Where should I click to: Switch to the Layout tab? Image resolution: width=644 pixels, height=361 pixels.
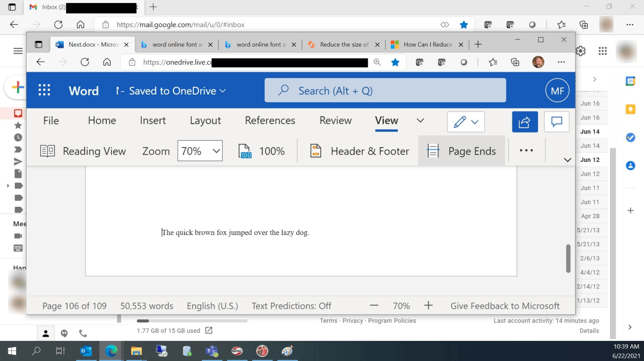(205, 121)
